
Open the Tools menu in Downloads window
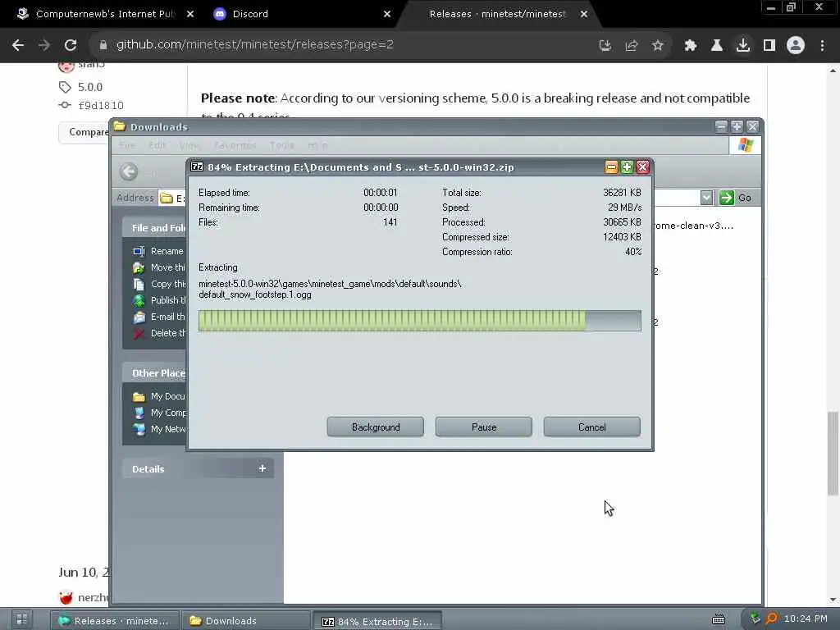(282, 145)
